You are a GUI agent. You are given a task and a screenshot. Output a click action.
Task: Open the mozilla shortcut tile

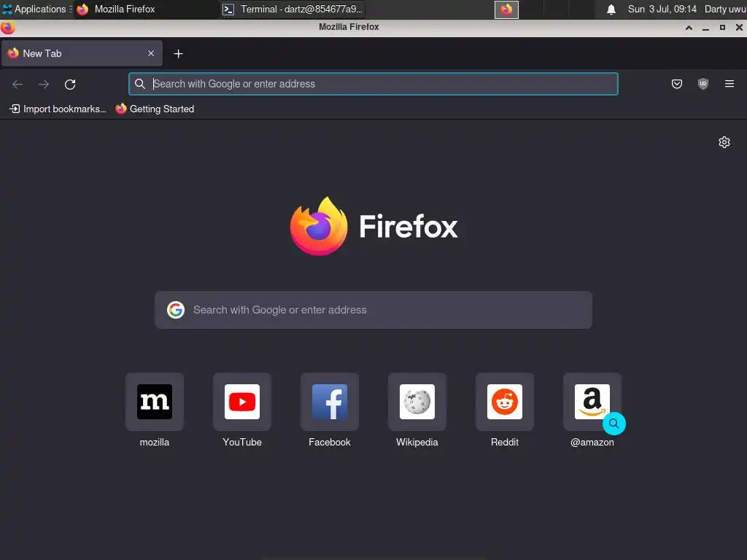[155, 402]
